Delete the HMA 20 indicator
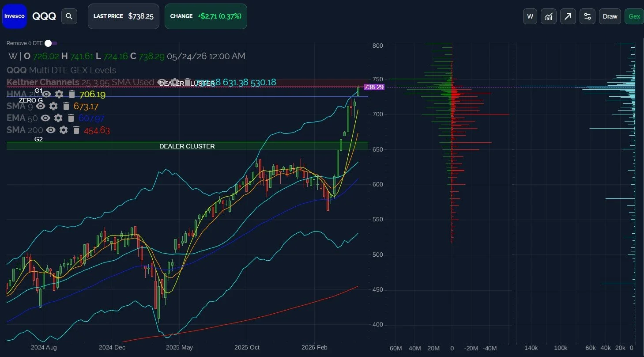The width and height of the screenshot is (644, 357). click(72, 94)
